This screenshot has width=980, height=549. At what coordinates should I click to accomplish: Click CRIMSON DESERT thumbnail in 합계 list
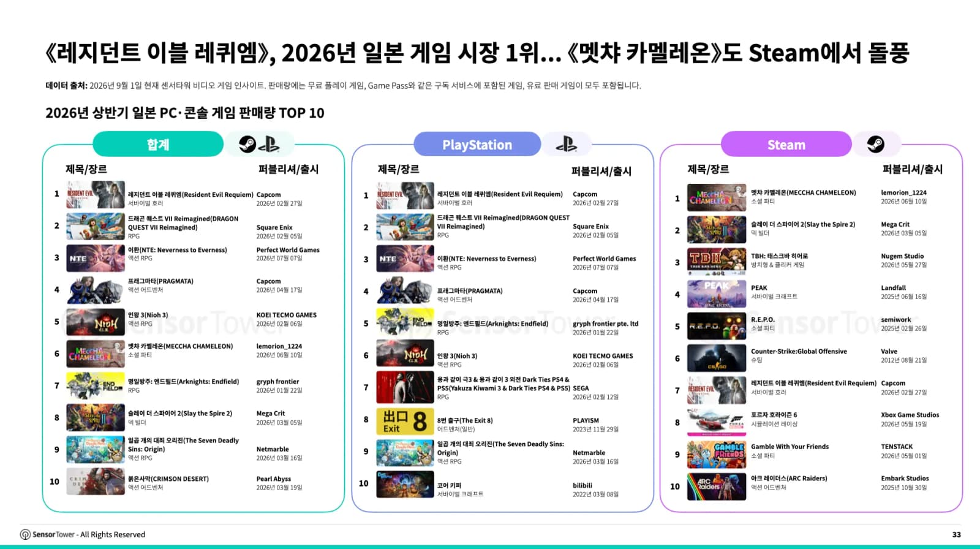pyautogui.click(x=96, y=482)
